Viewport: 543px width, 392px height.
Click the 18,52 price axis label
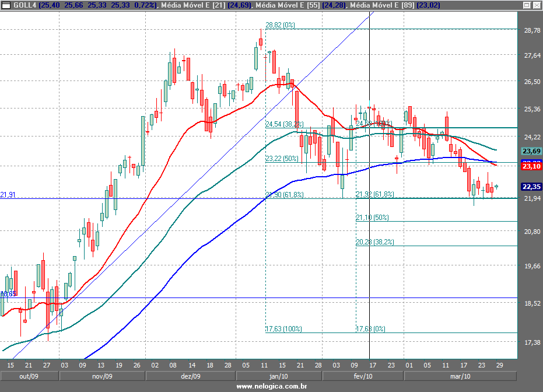[x=532, y=303]
